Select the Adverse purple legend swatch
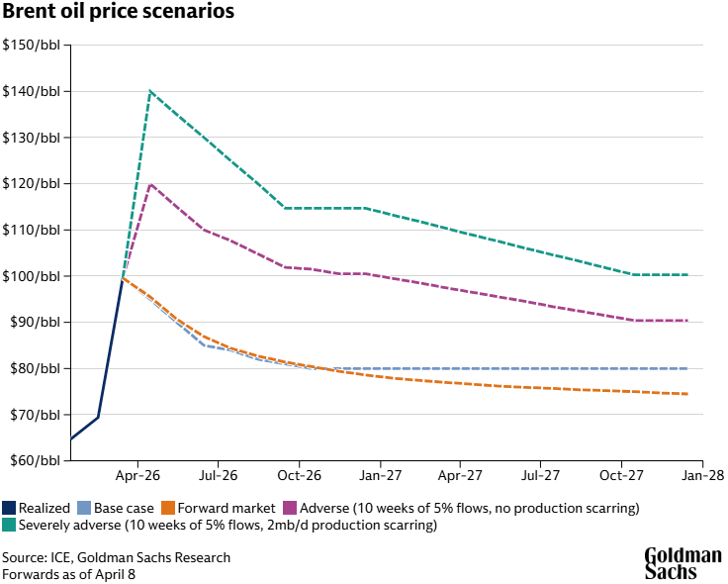The width and height of the screenshot is (728, 584). coord(290,508)
